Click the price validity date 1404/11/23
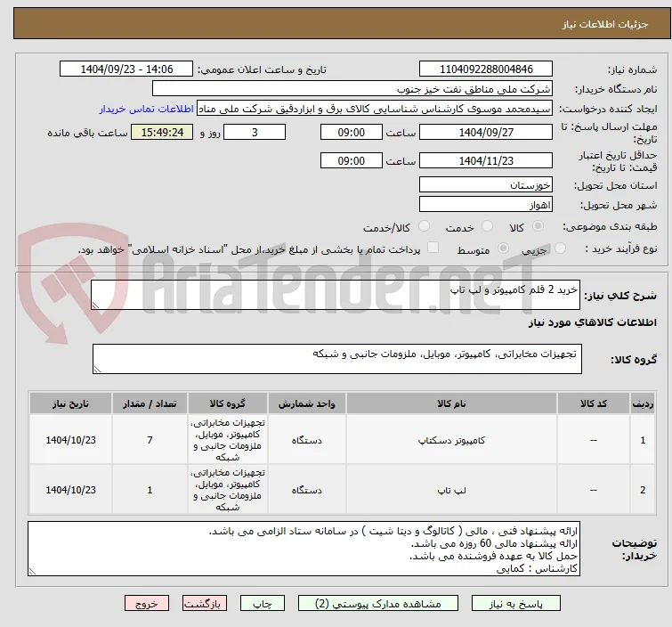This screenshot has width=672, height=627. (486, 161)
